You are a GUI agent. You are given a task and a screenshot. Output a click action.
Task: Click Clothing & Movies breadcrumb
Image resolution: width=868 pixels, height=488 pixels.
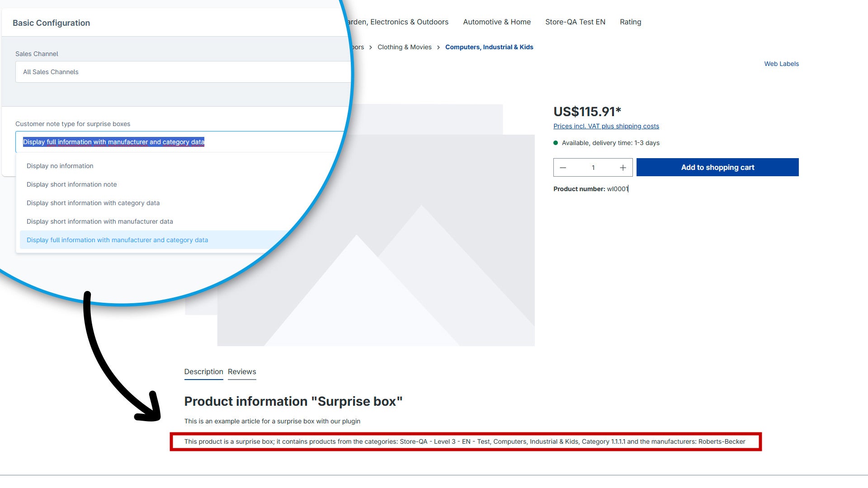point(405,47)
